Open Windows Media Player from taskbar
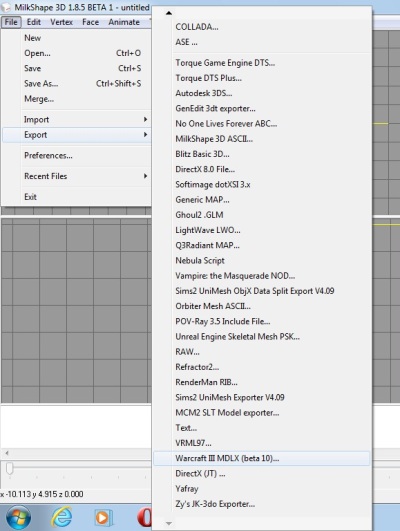Image resolution: width=400 pixels, height=531 pixels. click(x=103, y=518)
